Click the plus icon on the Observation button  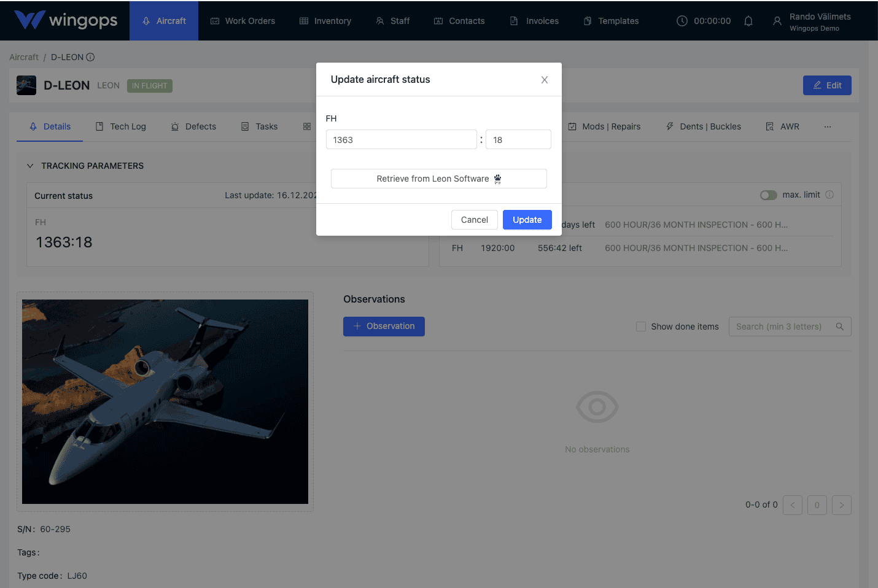coord(357,327)
